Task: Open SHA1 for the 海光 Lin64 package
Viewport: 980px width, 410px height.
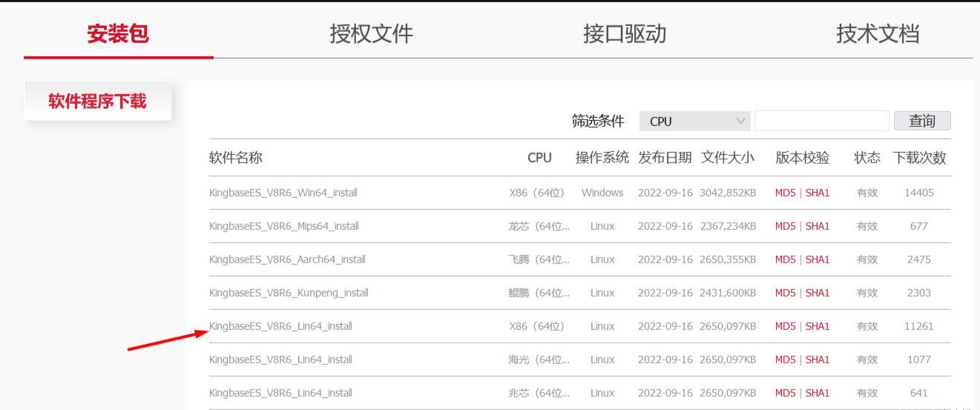Action: click(818, 360)
